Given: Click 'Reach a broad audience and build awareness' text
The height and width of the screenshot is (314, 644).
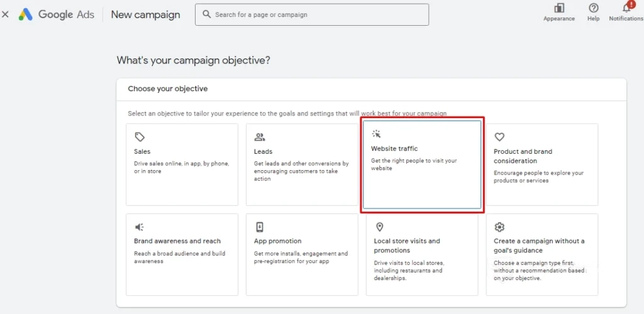Looking at the screenshot, I should 179,257.
